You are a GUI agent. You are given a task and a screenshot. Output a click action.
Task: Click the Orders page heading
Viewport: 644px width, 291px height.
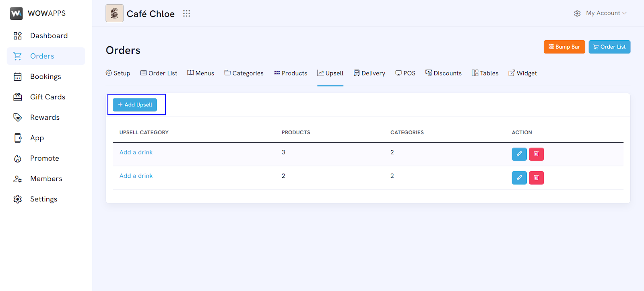[123, 50]
